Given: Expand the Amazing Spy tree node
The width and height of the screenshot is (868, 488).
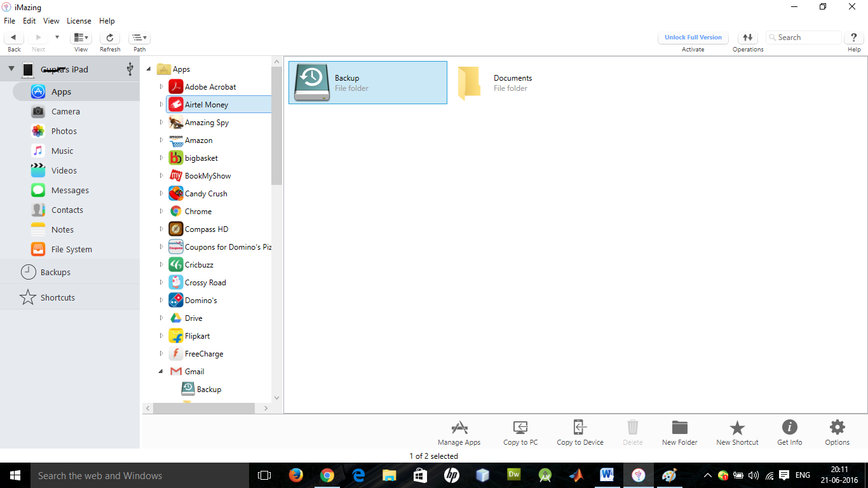Looking at the screenshot, I should click(x=161, y=123).
